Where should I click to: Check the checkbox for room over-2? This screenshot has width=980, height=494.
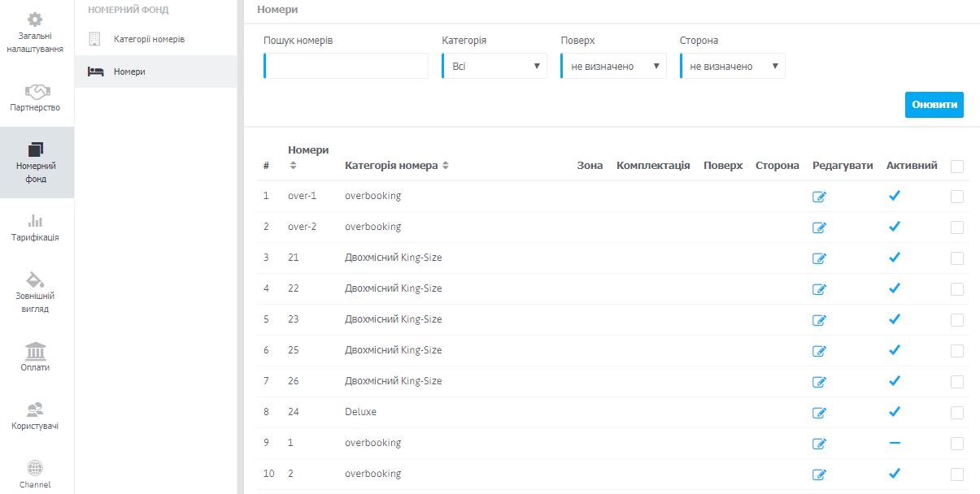(x=957, y=227)
